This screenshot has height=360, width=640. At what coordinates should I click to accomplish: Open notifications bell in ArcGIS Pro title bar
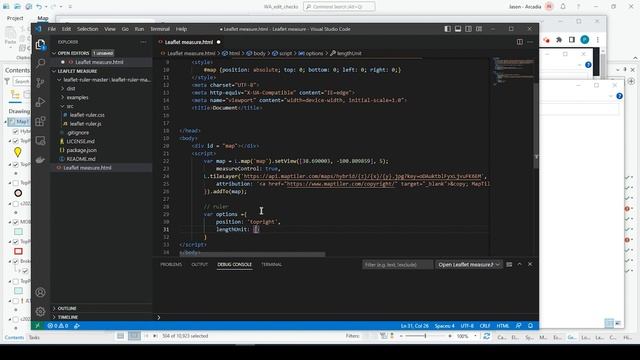point(563,7)
